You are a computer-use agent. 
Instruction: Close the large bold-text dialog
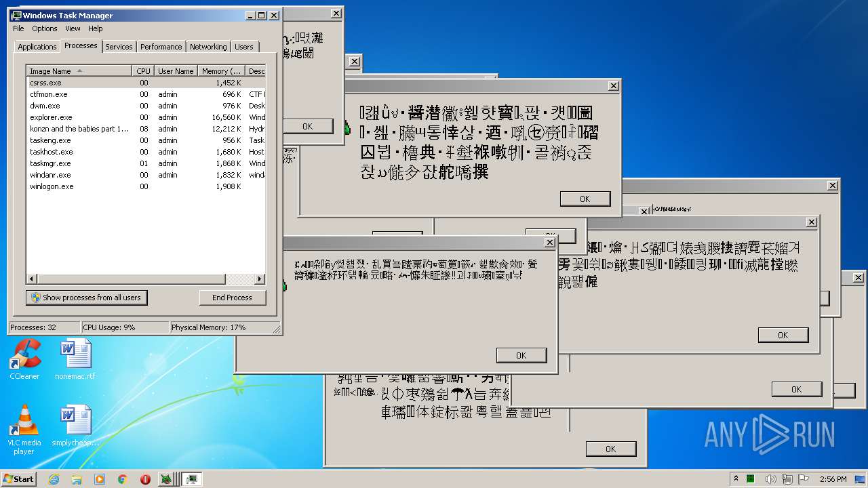(613, 86)
